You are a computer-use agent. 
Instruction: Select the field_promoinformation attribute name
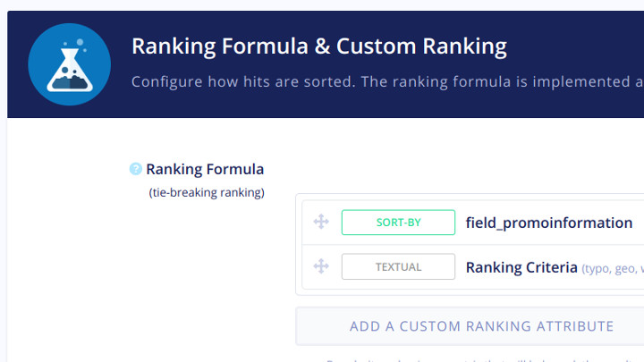coord(548,223)
